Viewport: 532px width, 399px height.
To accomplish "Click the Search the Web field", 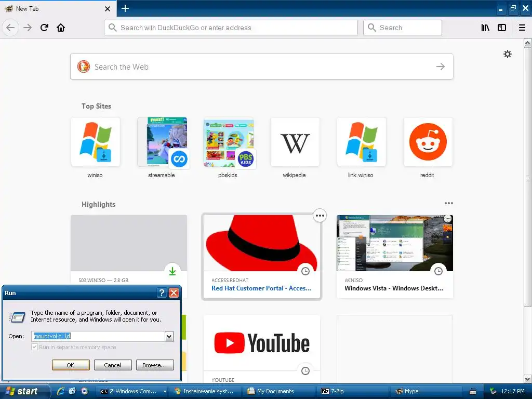I will [x=261, y=66].
